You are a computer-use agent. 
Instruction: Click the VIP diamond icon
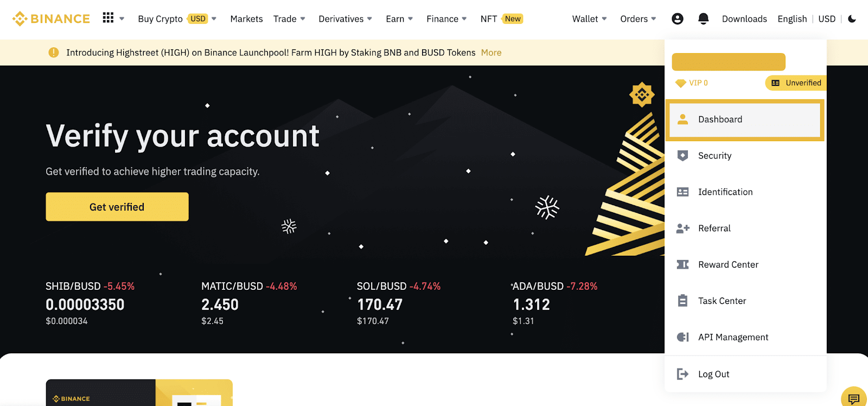click(681, 83)
